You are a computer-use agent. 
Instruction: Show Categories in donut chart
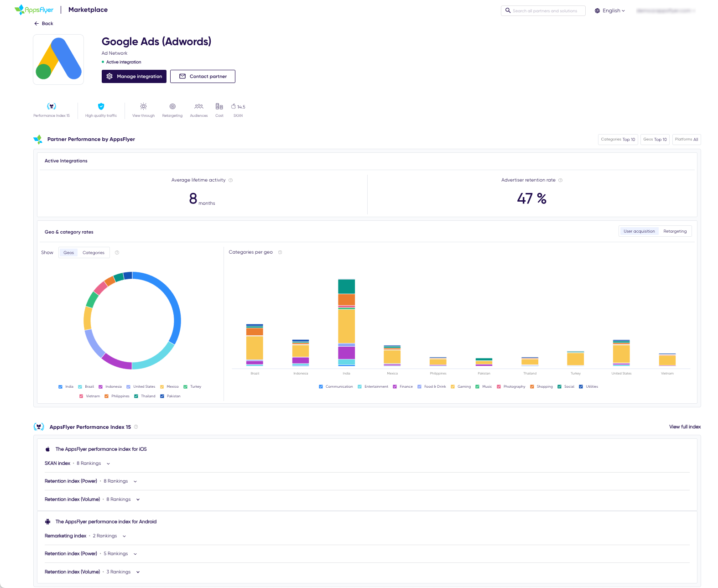tap(94, 253)
